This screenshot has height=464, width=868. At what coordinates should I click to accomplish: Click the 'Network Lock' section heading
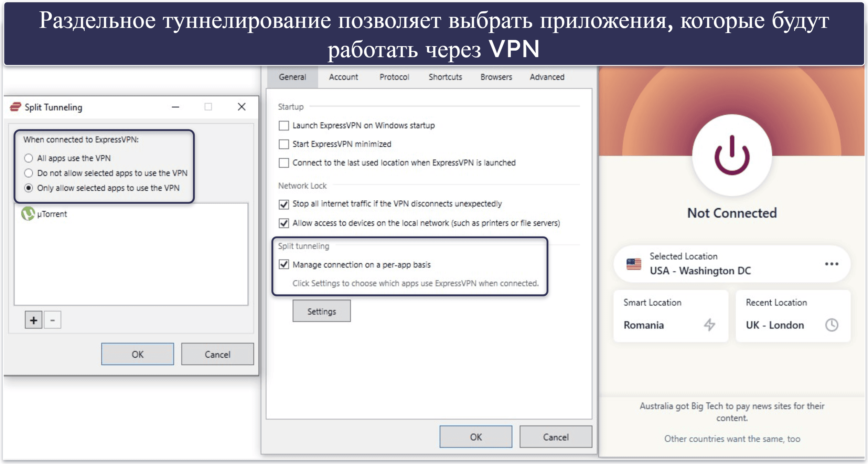[x=302, y=186]
